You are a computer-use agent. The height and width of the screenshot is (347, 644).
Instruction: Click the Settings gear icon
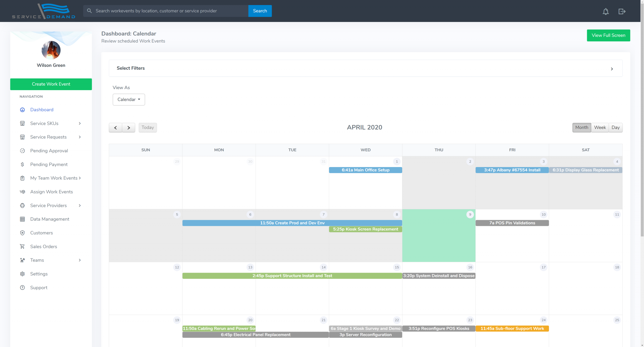[22, 274]
